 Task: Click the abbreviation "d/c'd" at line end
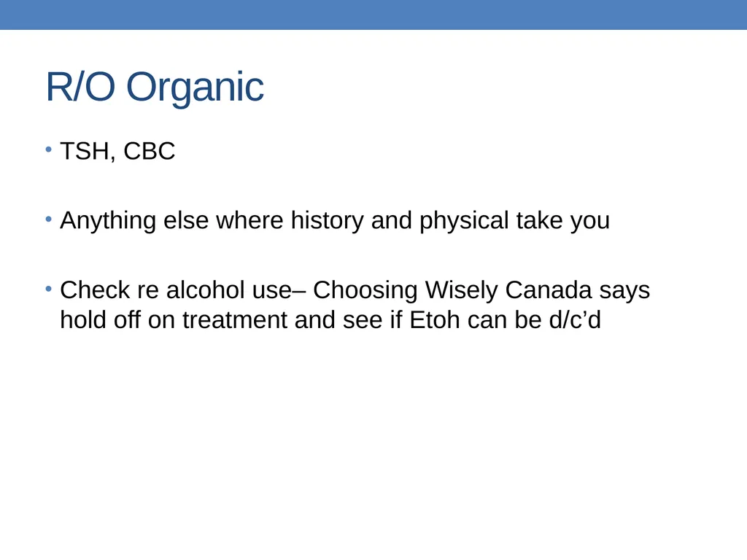click(575, 319)
